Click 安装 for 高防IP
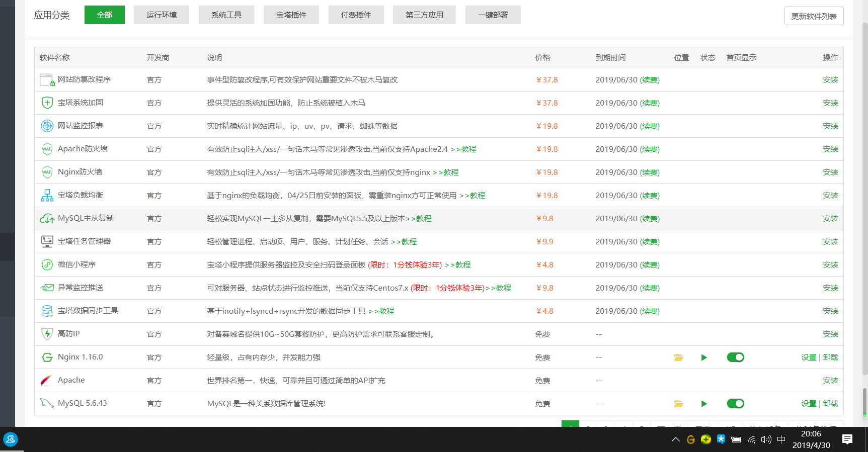868x452 pixels. point(830,334)
